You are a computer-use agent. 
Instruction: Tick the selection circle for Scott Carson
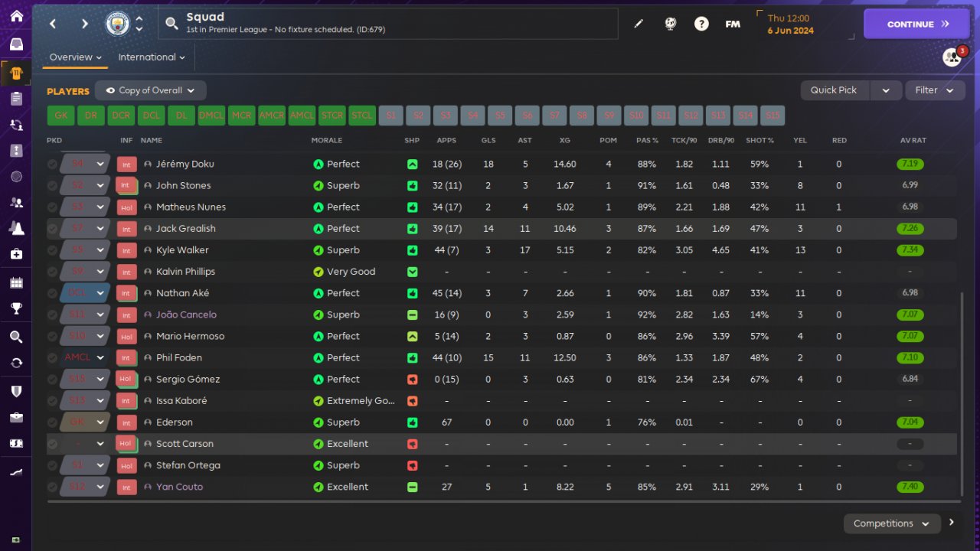52,444
